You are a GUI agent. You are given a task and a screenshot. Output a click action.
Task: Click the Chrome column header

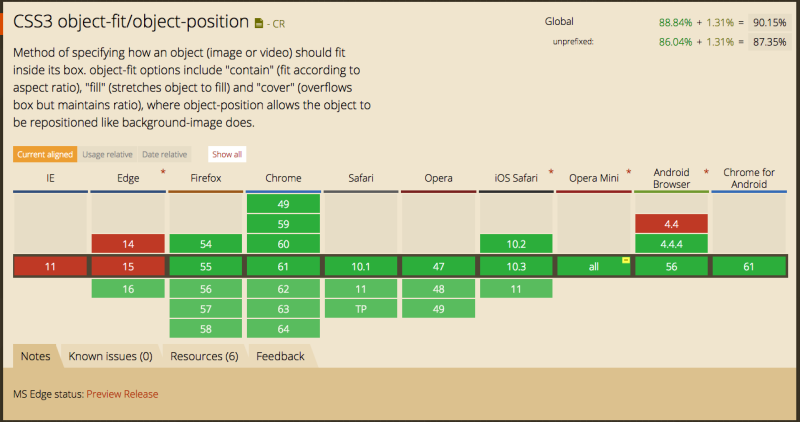point(283,178)
